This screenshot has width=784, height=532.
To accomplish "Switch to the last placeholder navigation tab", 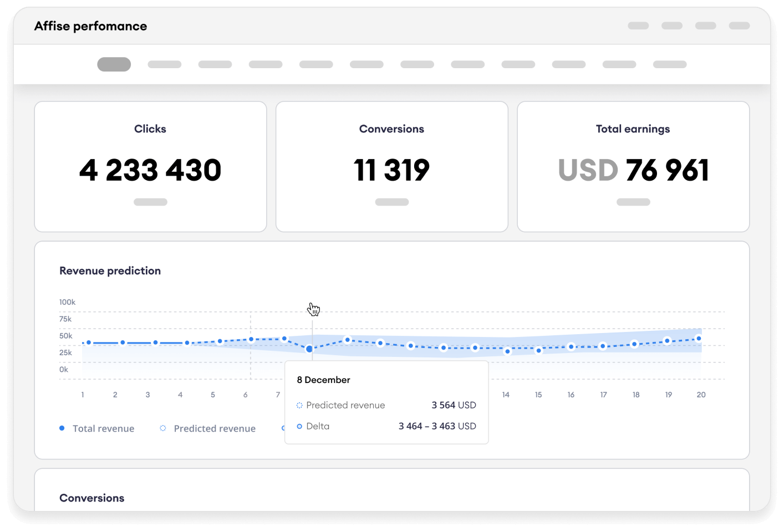I will tap(670, 64).
